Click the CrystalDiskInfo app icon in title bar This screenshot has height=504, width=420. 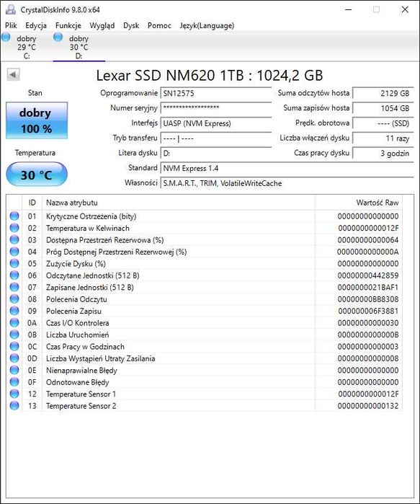(11, 9)
